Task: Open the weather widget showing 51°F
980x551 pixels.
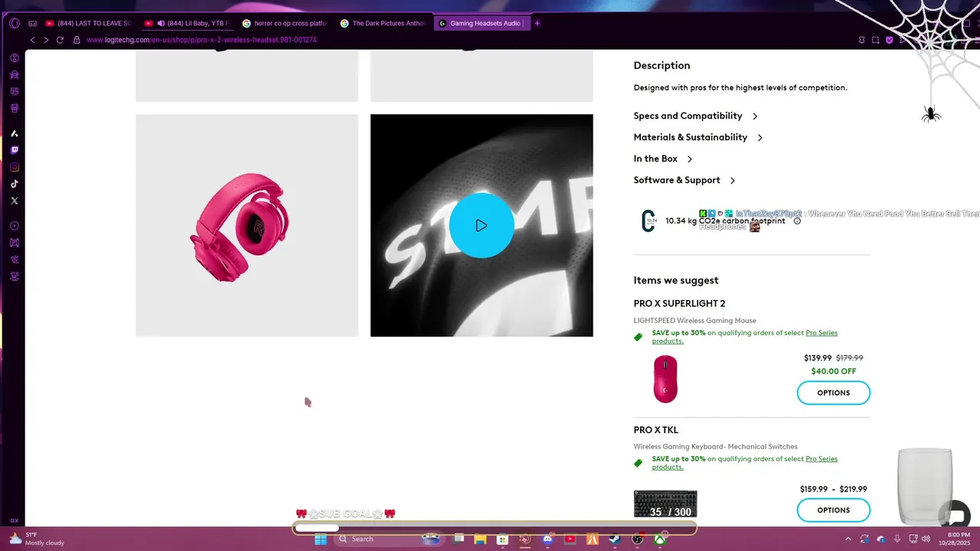Action: coord(37,539)
